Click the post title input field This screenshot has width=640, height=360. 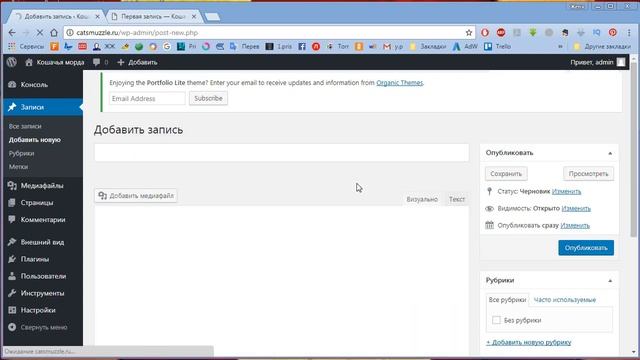(282, 153)
